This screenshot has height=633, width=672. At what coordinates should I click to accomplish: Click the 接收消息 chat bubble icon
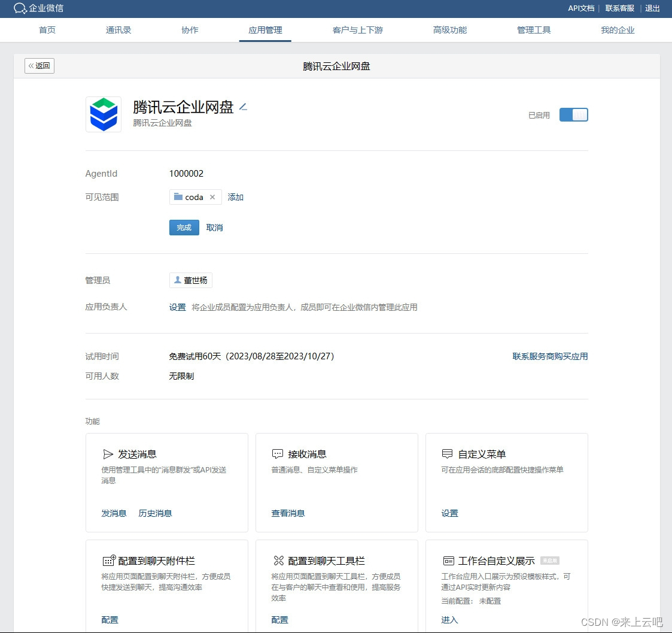pos(278,454)
